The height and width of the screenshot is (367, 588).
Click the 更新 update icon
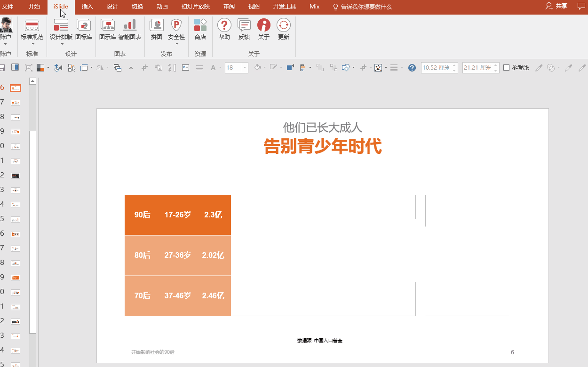(x=284, y=25)
